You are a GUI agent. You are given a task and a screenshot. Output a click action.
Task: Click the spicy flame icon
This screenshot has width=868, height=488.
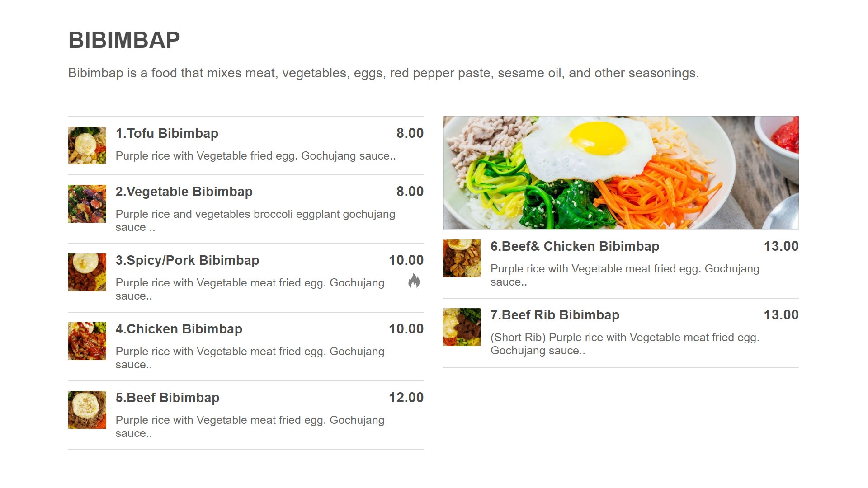[x=414, y=281]
